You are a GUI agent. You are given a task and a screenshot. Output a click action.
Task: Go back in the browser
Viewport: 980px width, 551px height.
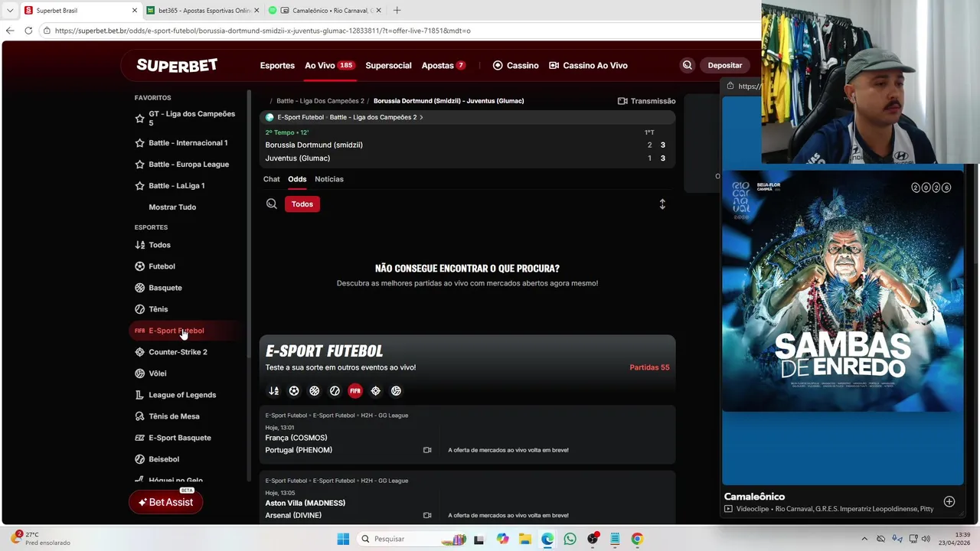click(x=10, y=31)
